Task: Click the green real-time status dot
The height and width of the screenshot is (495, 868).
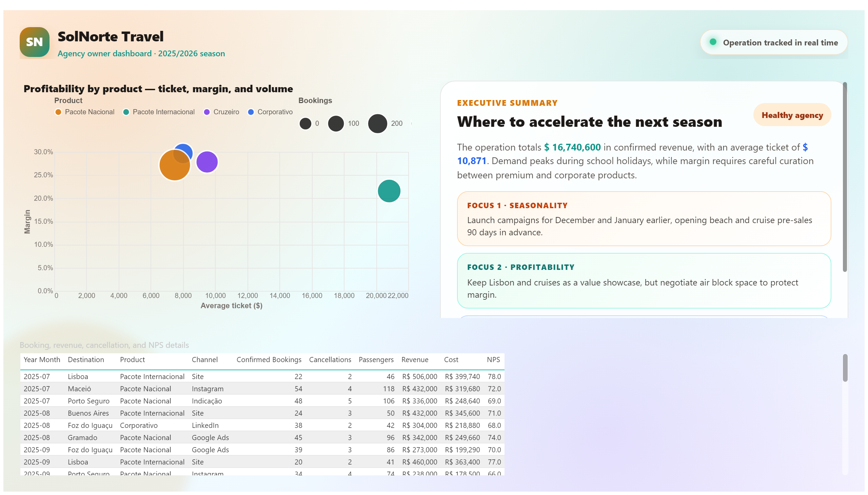Action: click(x=713, y=42)
